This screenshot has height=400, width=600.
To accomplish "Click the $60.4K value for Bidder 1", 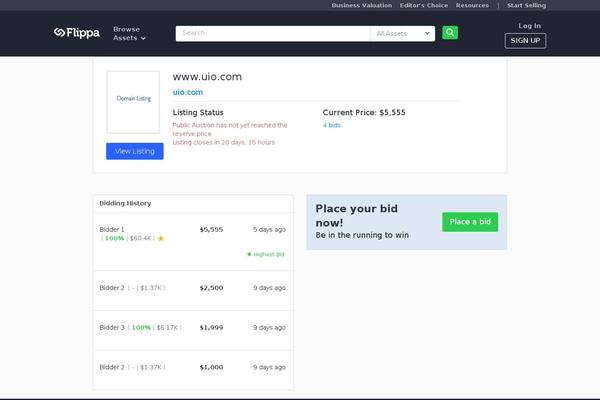I will point(141,238).
